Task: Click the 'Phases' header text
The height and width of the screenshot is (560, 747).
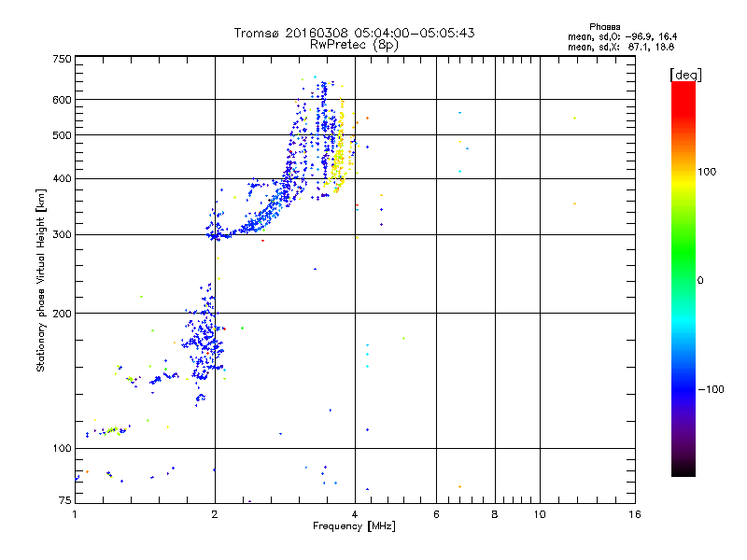Action: (x=604, y=27)
